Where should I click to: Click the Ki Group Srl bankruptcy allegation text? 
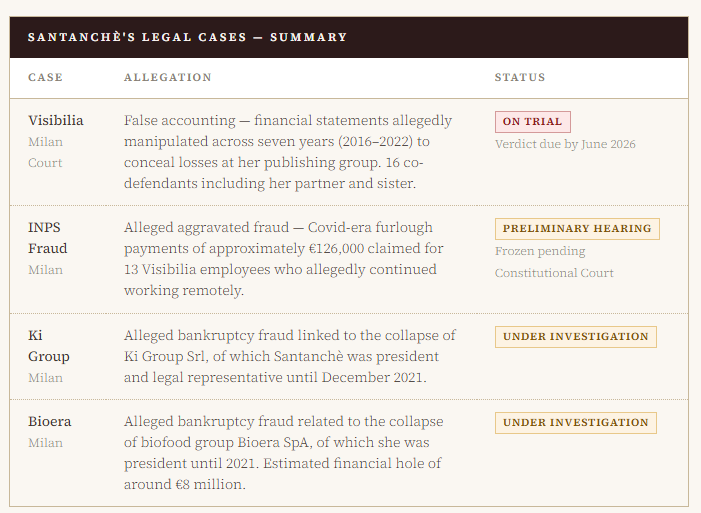[x=289, y=357]
